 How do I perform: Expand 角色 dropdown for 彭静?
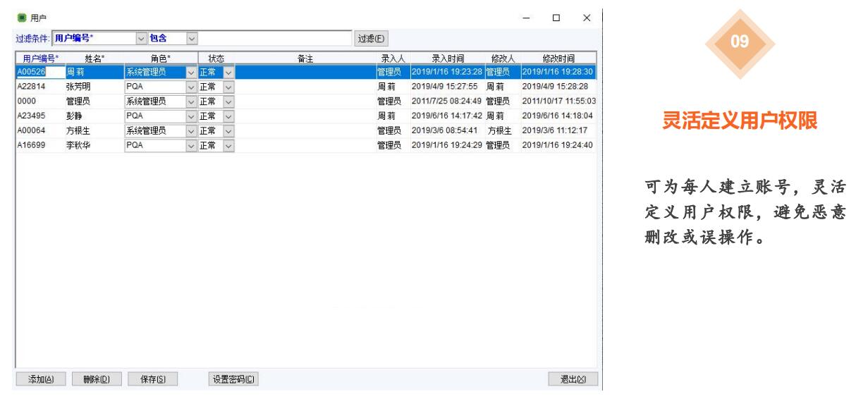click(190, 116)
